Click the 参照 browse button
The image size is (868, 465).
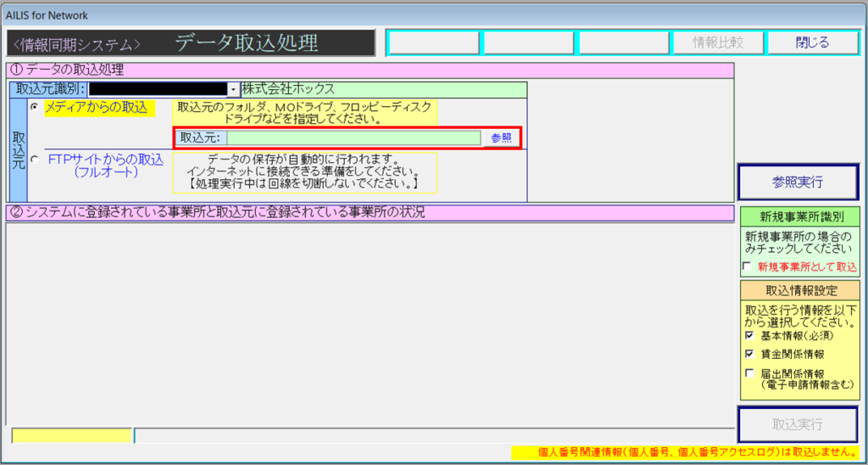pos(501,137)
